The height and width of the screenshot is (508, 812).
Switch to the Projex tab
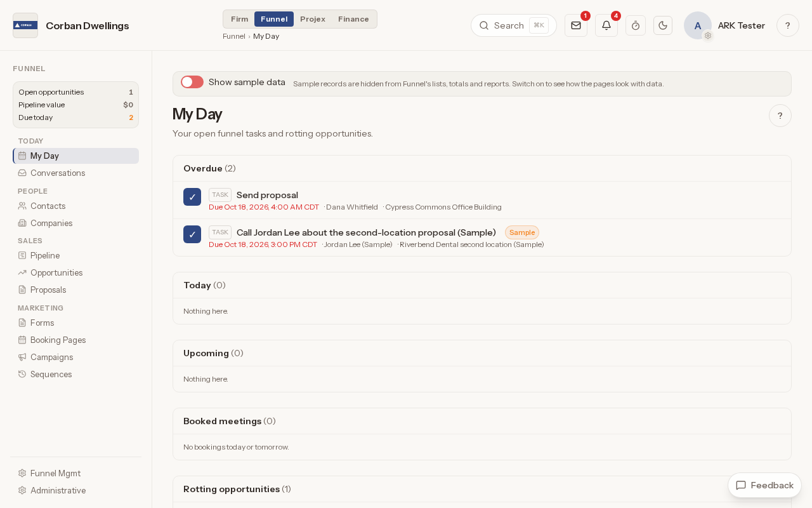click(313, 19)
